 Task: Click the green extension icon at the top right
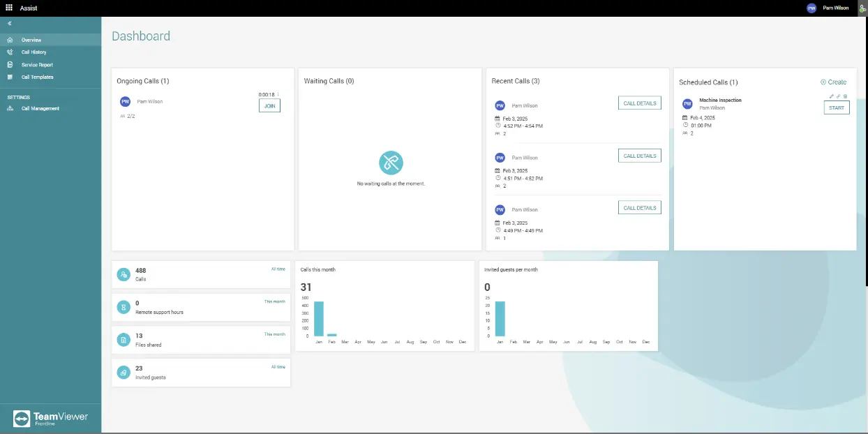pyautogui.click(x=862, y=8)
